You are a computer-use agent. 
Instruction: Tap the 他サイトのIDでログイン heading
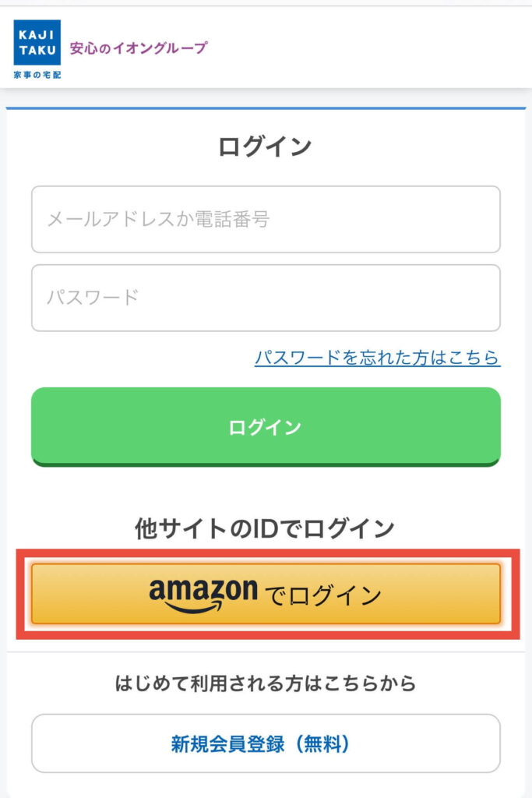(x=265, y=528)
